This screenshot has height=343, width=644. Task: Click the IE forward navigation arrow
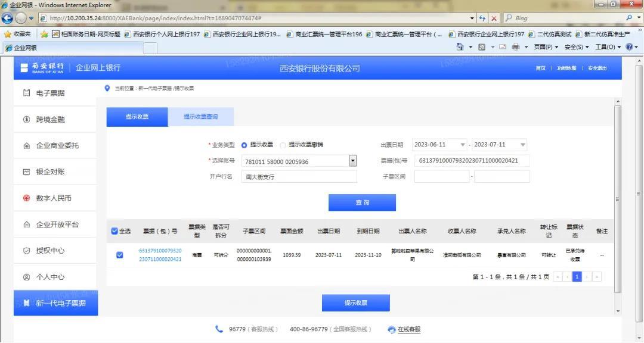(x=21, y=18)
